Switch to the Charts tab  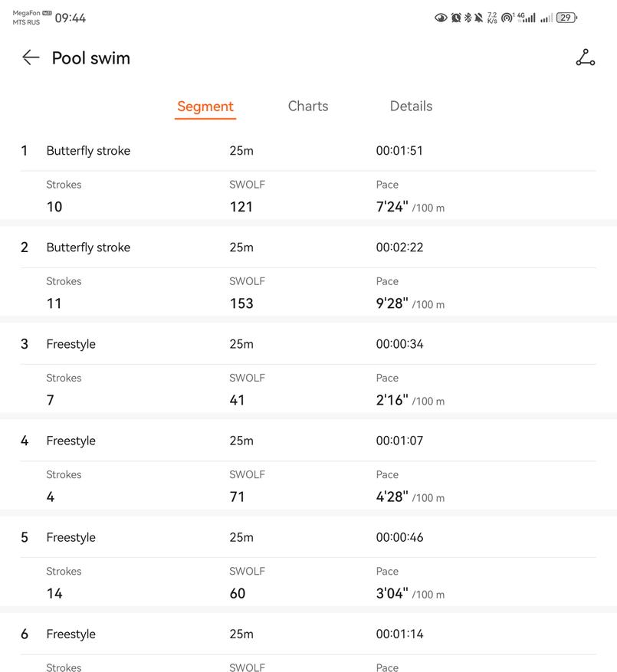(308, 107)
